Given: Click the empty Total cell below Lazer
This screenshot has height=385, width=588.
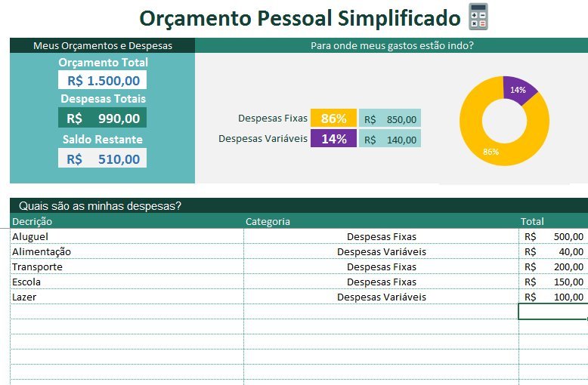Looking at the screenshot, I should pyautogui.click(x=553, y=312).
